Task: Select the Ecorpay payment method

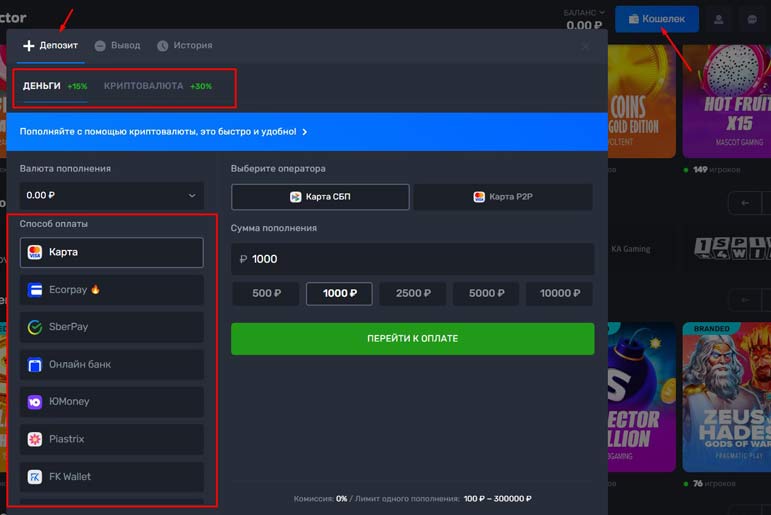Action: [x=111, y=290]
